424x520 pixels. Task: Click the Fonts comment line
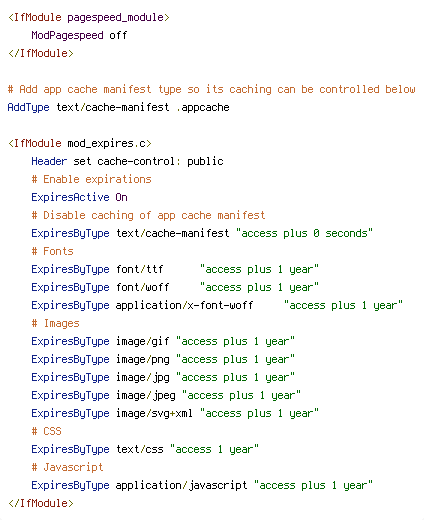point(52,251)
